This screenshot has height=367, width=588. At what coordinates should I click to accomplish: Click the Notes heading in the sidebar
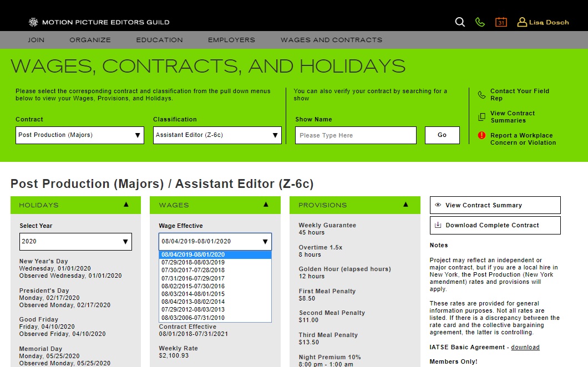[x=439, y=245]
